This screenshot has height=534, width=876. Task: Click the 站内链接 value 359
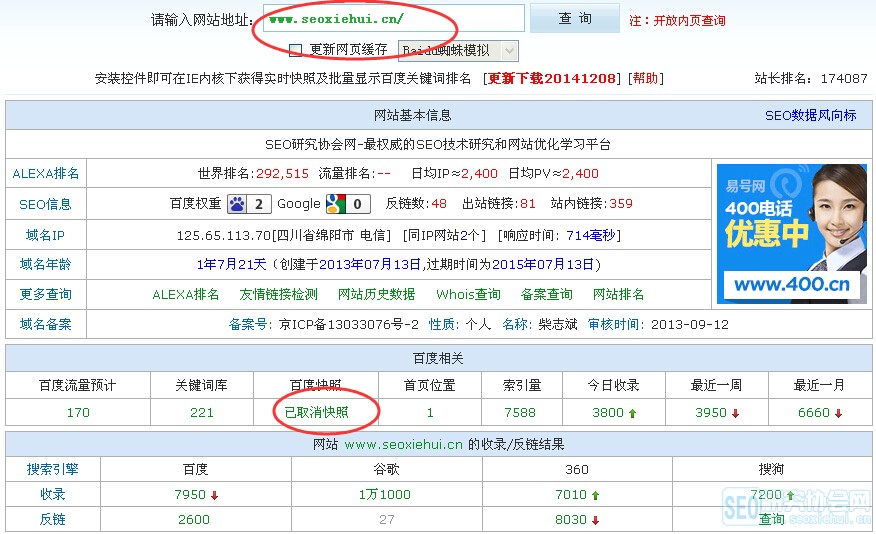pos(621,204)
